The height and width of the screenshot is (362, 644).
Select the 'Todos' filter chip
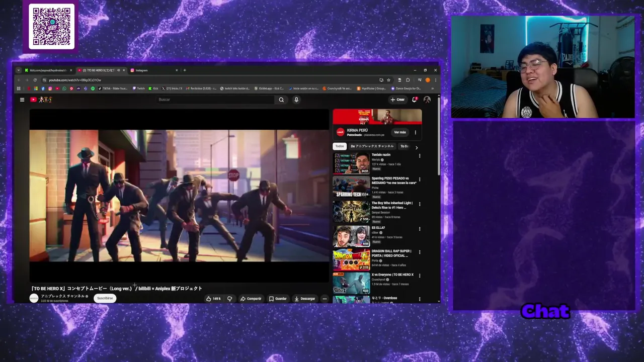pos(340,146)
